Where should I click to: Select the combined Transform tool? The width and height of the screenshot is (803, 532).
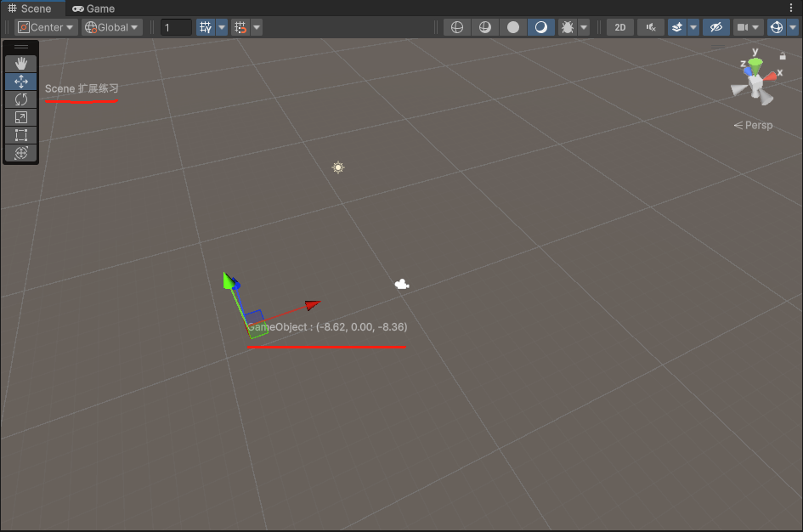(x=21, y=153)
